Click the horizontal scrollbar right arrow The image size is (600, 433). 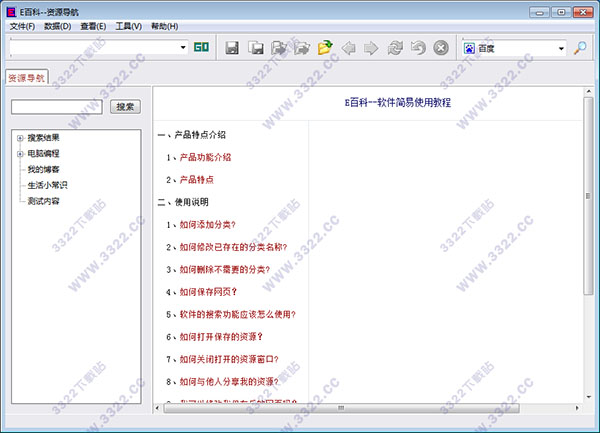[x=577, y=408]
